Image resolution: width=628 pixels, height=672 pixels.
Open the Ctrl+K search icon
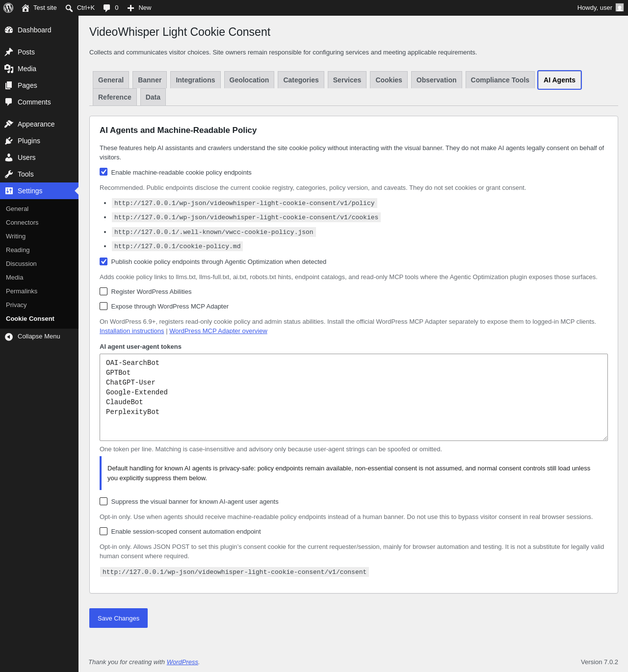69,8
